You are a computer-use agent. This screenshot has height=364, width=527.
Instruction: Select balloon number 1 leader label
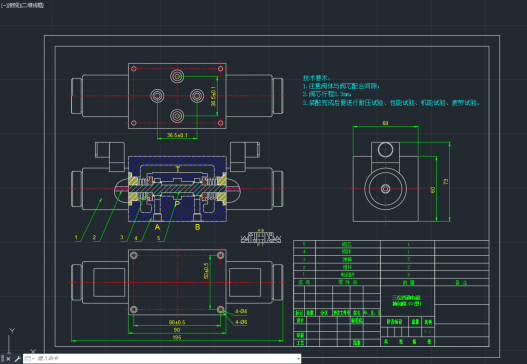pyautogui.click(x=76, y=238)
